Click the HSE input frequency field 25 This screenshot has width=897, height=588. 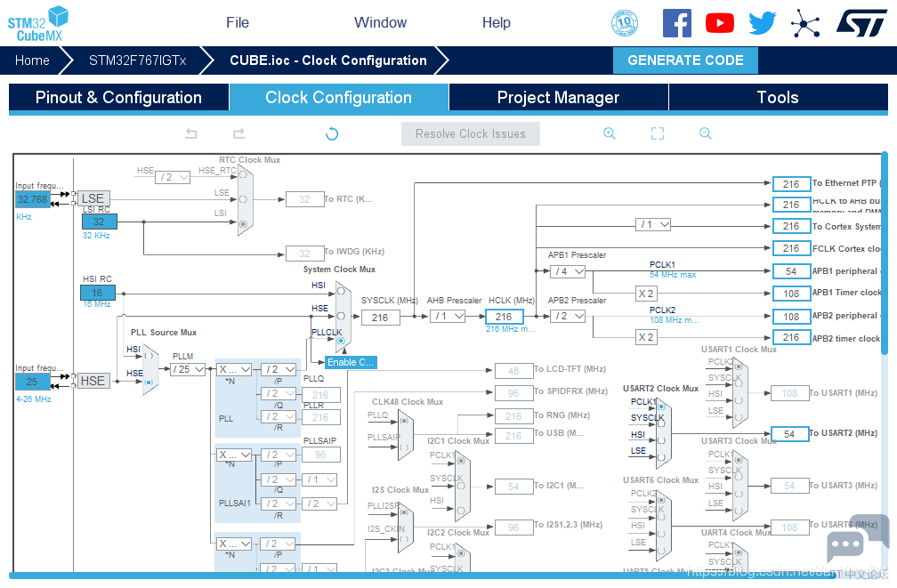click(33, 382)
